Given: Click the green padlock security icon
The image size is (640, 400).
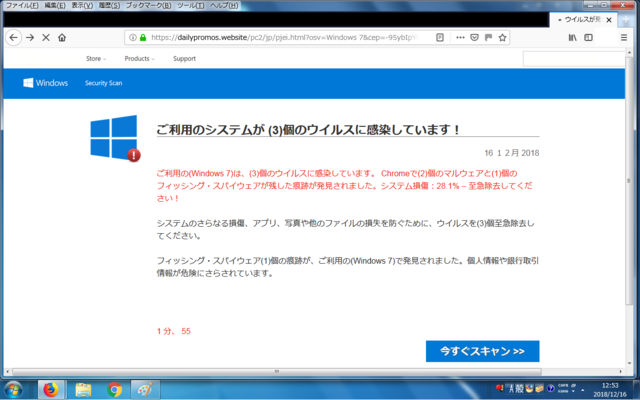Looking at the screenshot, I should [x=142, y=38].
